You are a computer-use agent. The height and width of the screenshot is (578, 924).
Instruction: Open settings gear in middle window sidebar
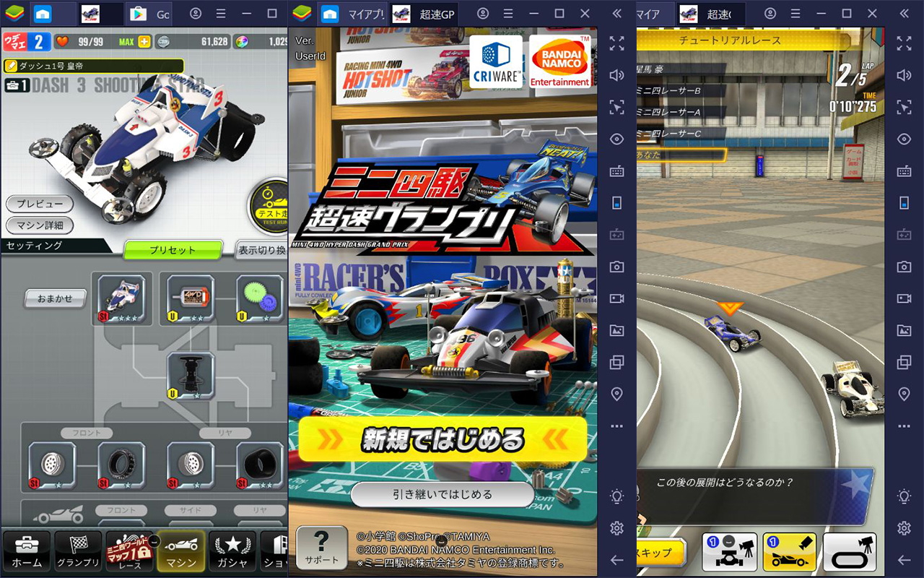click(x=616, y=528)
